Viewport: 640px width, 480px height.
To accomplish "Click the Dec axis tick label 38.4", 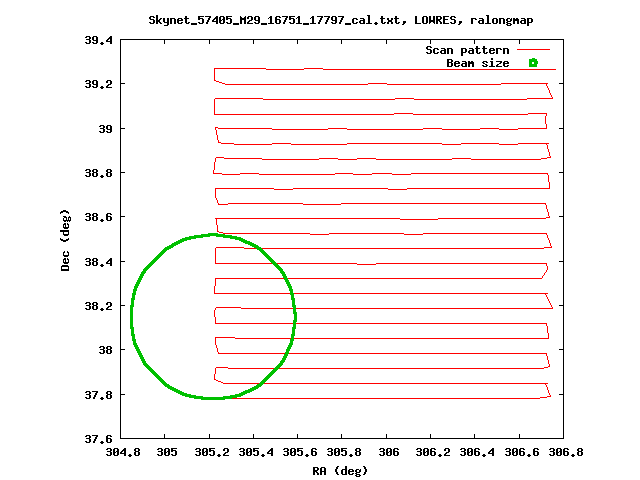I will click(x=98, y=262).
